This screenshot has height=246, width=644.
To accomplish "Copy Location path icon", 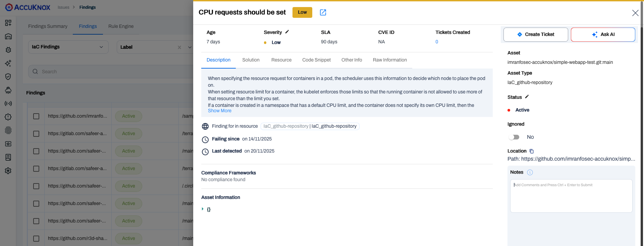I will tap(532, 151).
